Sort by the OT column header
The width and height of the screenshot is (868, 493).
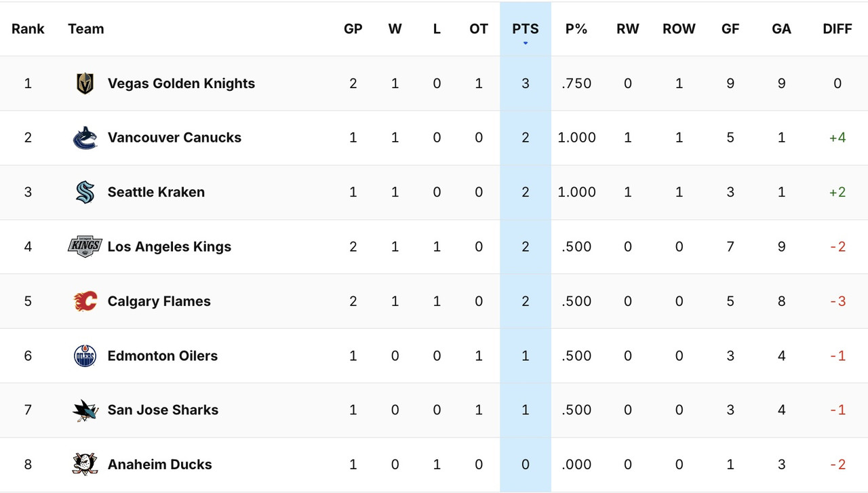(x=479, y=28)
